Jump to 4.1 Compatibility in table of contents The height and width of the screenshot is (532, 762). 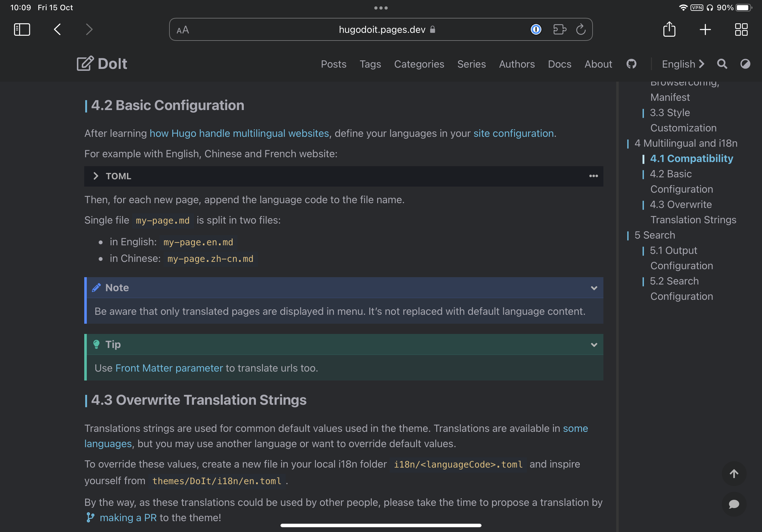[691, 158]
